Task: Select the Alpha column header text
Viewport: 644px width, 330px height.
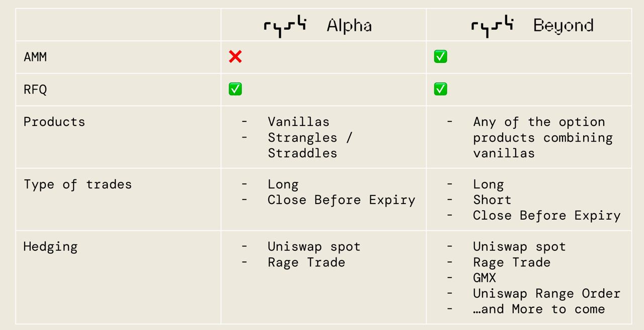Action: click(349, 25)
